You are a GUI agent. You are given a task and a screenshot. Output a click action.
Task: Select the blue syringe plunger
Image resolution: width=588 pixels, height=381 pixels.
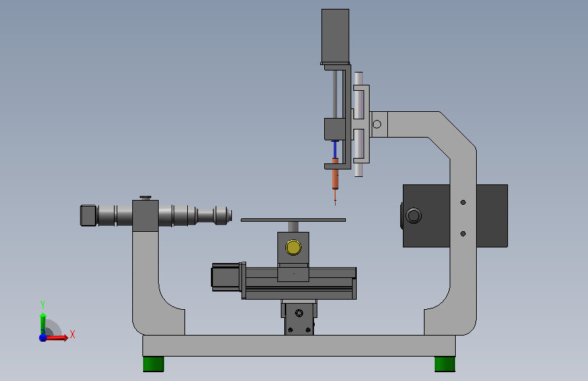(335, 149)
